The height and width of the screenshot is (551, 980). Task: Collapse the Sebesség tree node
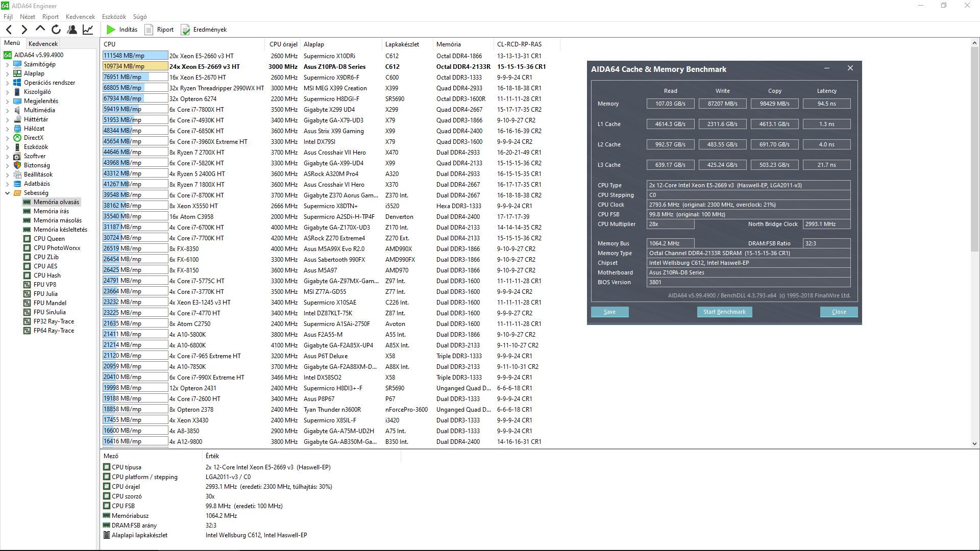[7, 193]
